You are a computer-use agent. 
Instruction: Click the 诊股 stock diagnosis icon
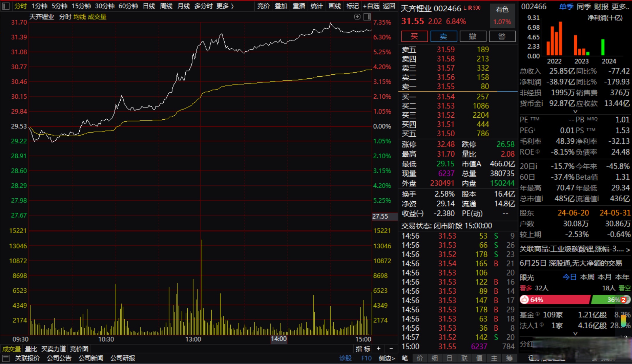[x=346, y=358]
